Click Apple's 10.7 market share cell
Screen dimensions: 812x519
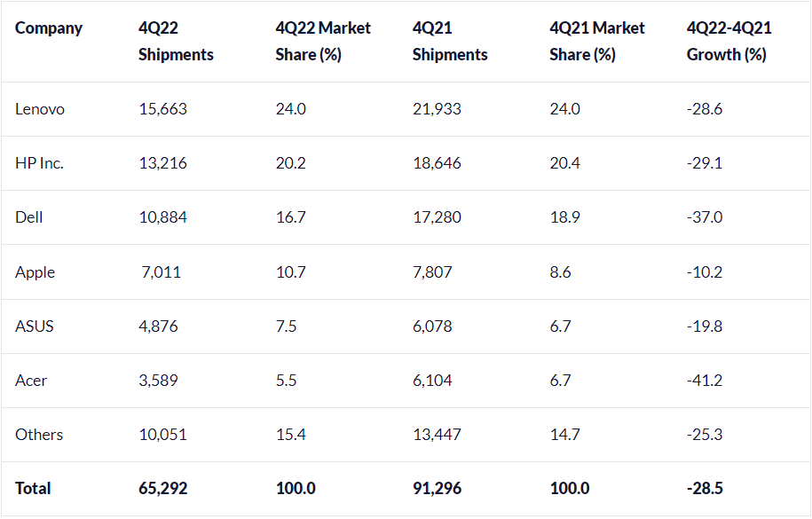pos(291,272)
